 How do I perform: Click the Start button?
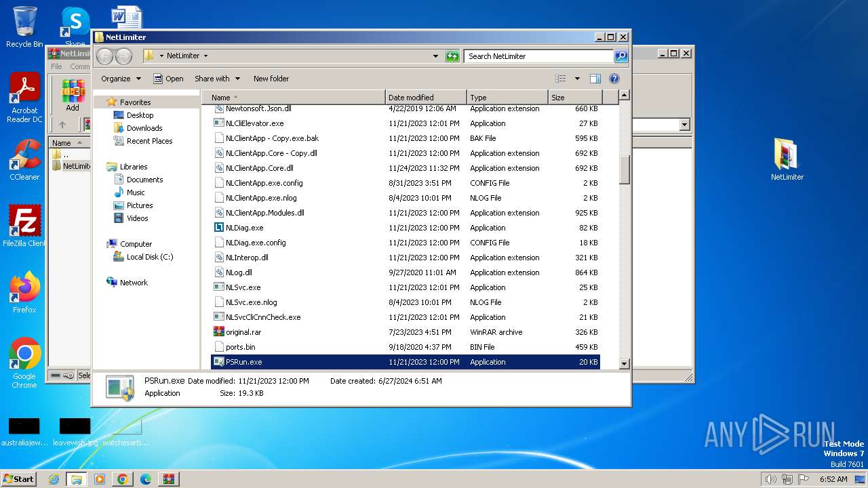point(19,479)
